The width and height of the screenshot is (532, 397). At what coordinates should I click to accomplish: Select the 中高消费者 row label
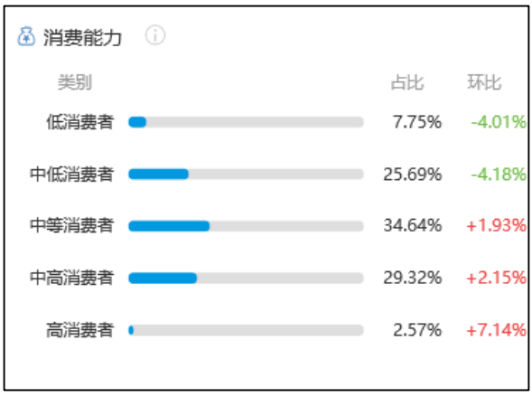pos(71,278)
